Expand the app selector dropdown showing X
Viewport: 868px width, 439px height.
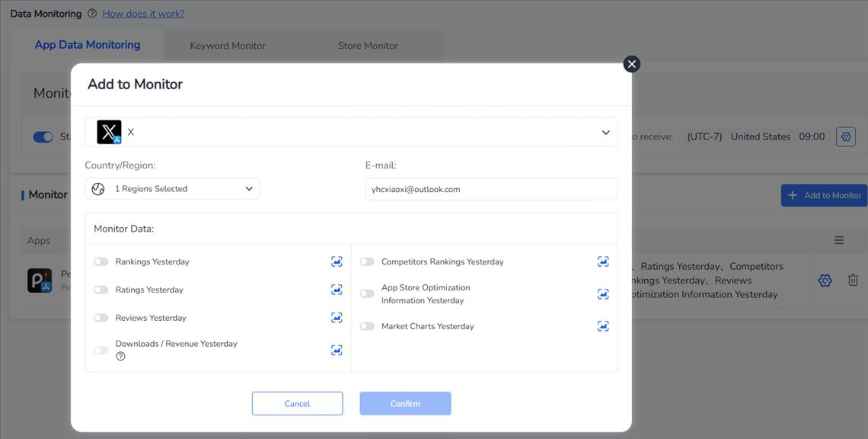tap(351, 132)
